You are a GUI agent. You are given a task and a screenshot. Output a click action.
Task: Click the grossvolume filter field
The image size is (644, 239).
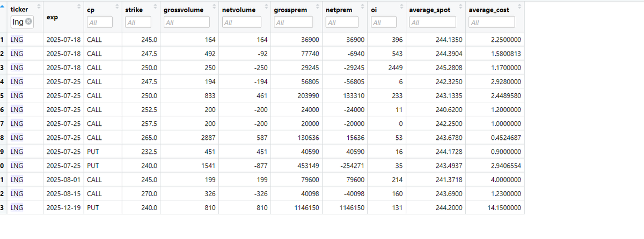pos(186,23)
